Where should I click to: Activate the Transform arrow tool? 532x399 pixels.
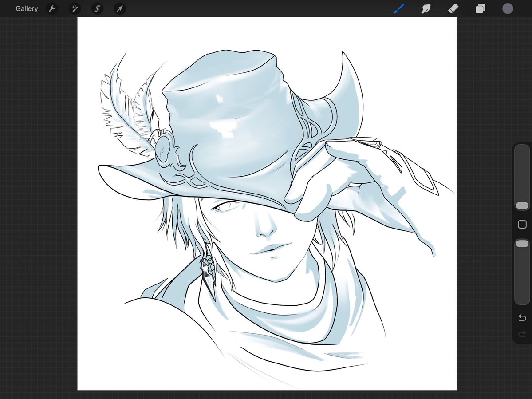click(x=120, y=8)
